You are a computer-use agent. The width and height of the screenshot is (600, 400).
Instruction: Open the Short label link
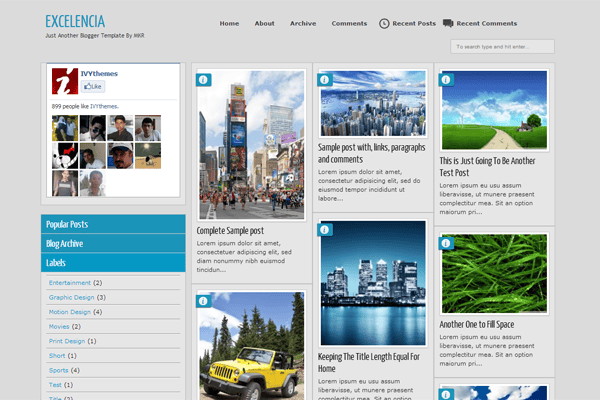[57, 356]
